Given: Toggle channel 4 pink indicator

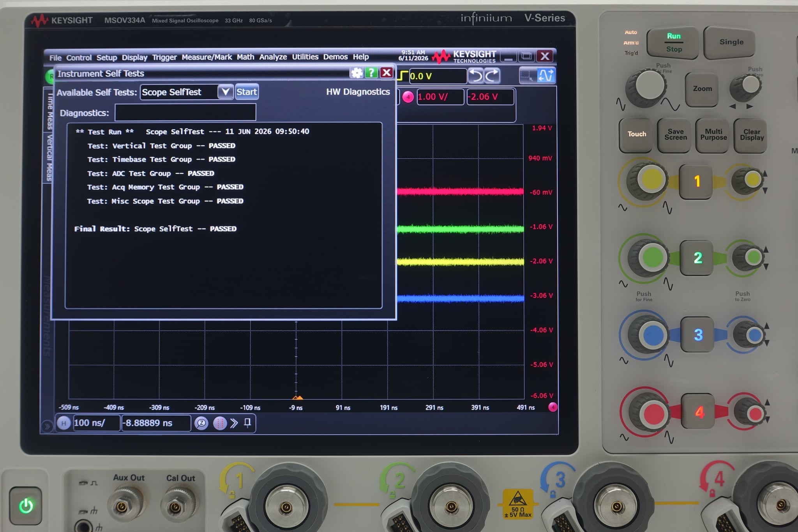Looking at the screenshot, I should [x=408, y=97].
